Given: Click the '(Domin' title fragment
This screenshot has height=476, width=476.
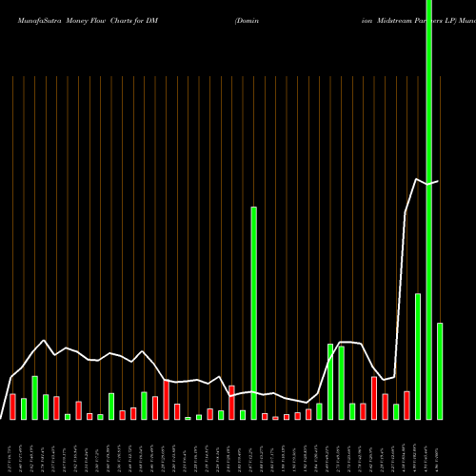Looking at the screenshot, I should click(x=247, y=21).
